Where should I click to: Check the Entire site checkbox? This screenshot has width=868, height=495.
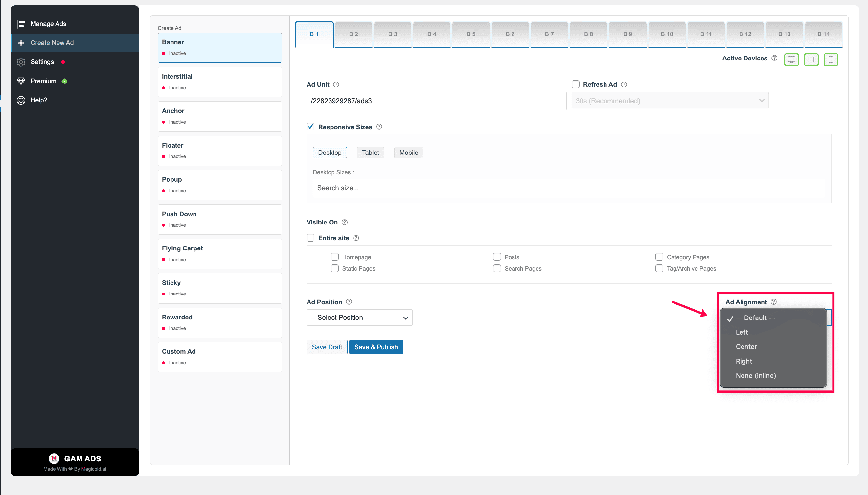pos(310,238)
